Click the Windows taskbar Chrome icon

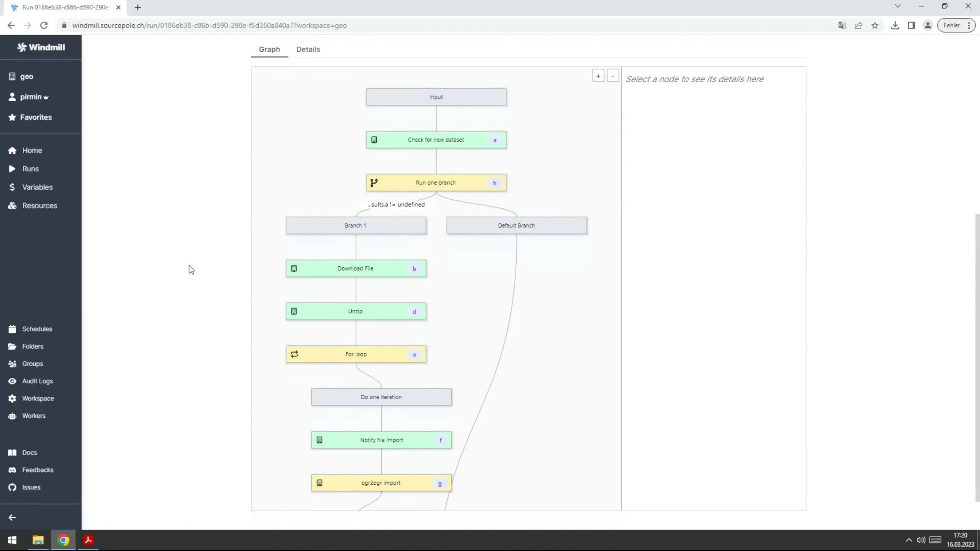(63, 540)
